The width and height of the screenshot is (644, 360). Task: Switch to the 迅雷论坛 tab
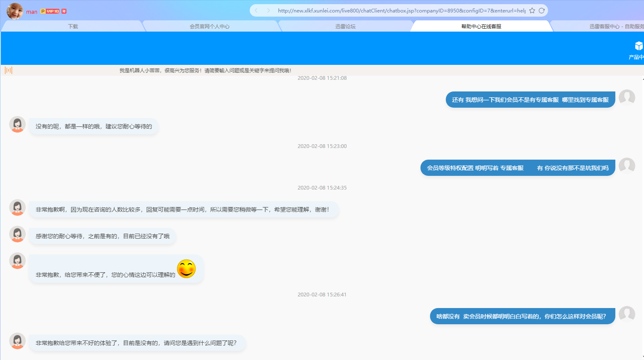[345, 25]
